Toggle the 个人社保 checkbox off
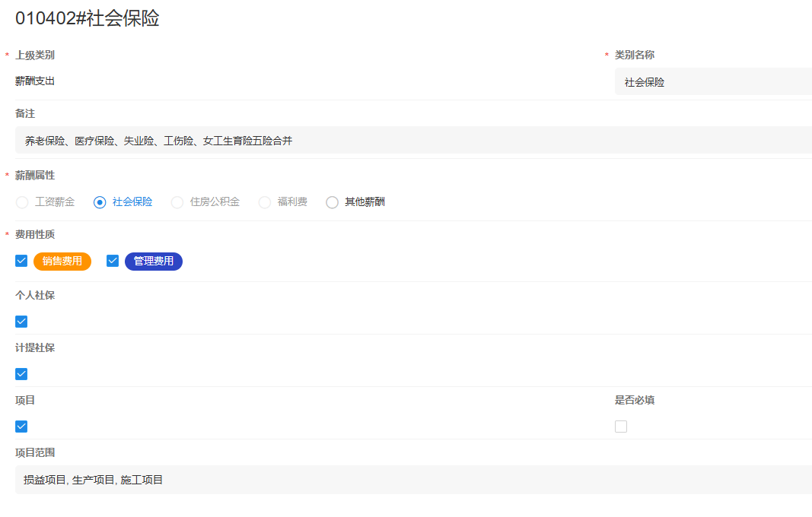The height and width of the screenshot is (517, 812). tap(21, 322)
